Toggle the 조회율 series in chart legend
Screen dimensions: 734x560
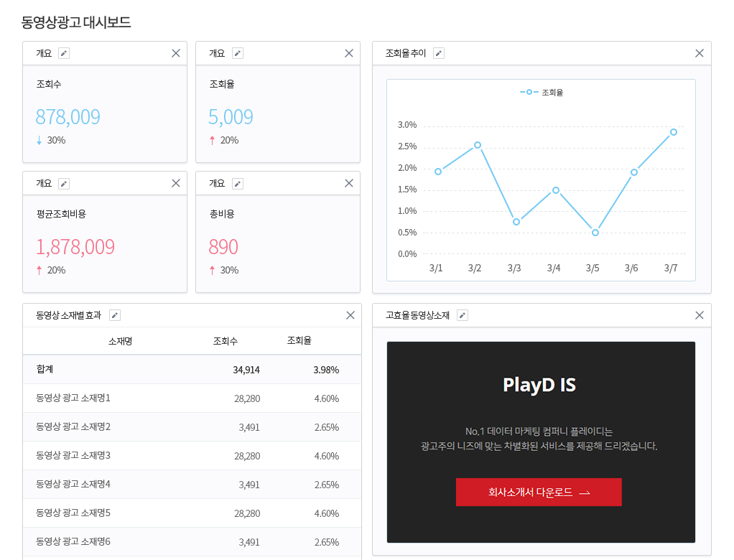(x=542, y=93)
